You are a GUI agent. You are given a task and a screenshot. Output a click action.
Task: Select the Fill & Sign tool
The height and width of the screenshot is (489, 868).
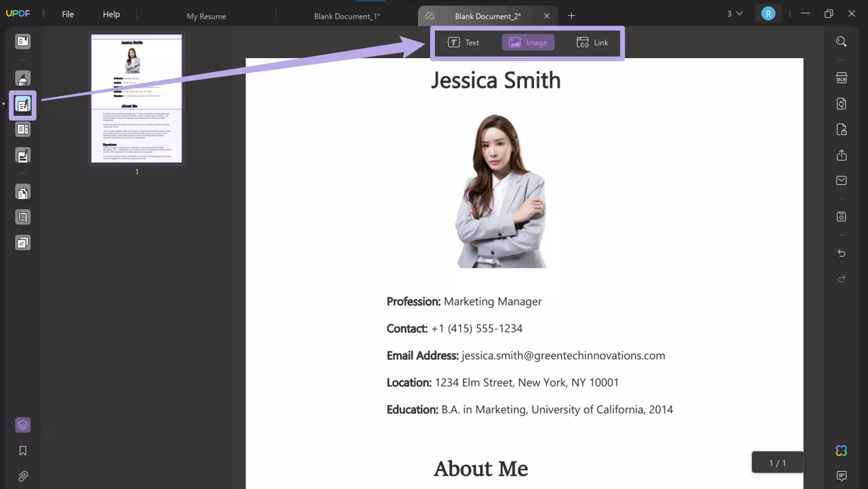[22, 155]
